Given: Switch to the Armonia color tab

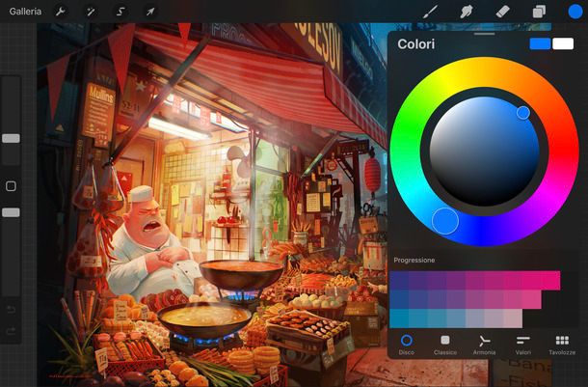Looking at the screenshot, I should click(x=484, y=346).
